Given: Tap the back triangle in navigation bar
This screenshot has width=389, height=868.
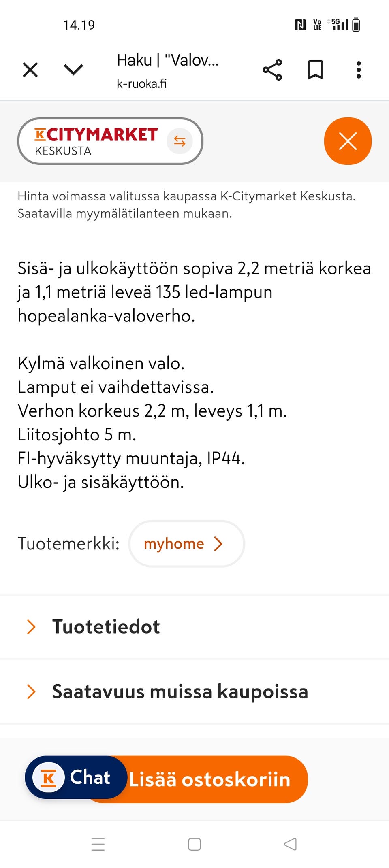Looking at the screenshot, I should coord(291,844).
